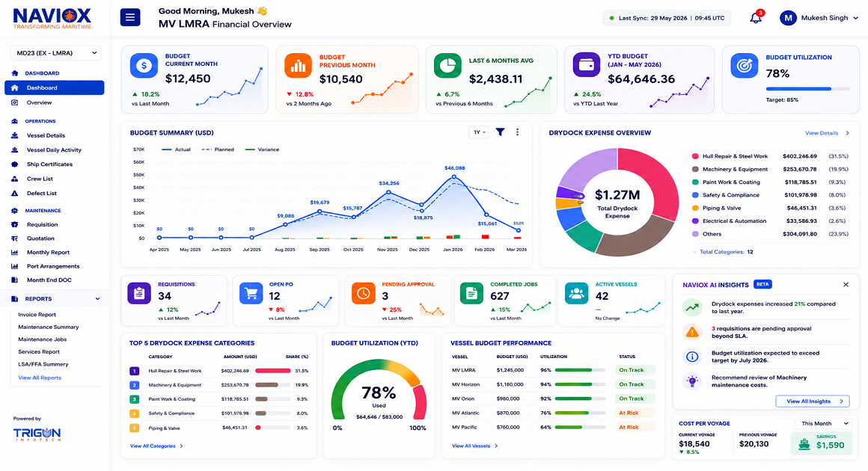Screen dimensions: 868x471
Task: Open Vessel Daily Activity page
Action: [54, 150]
